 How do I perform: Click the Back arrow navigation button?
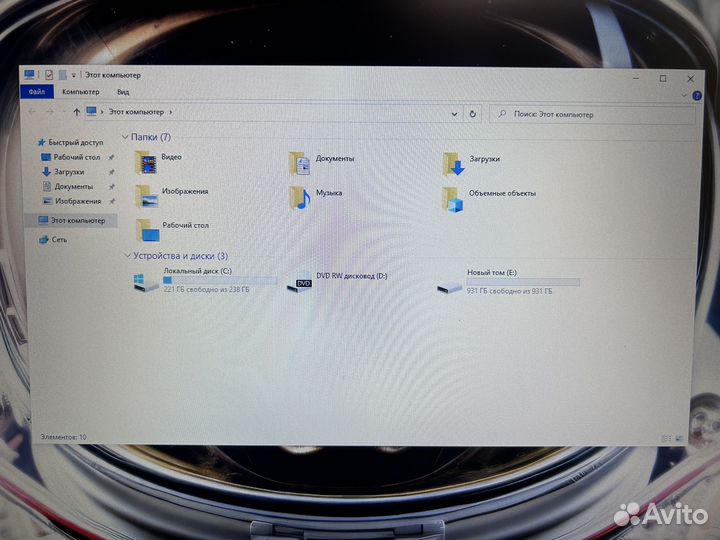pos(33,111)
